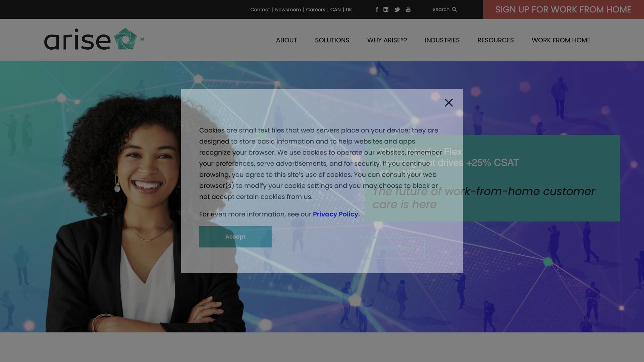Select WORK FROM HOME in navigation
This screenshot has width=644, height=362.
[x=561, y=40]
